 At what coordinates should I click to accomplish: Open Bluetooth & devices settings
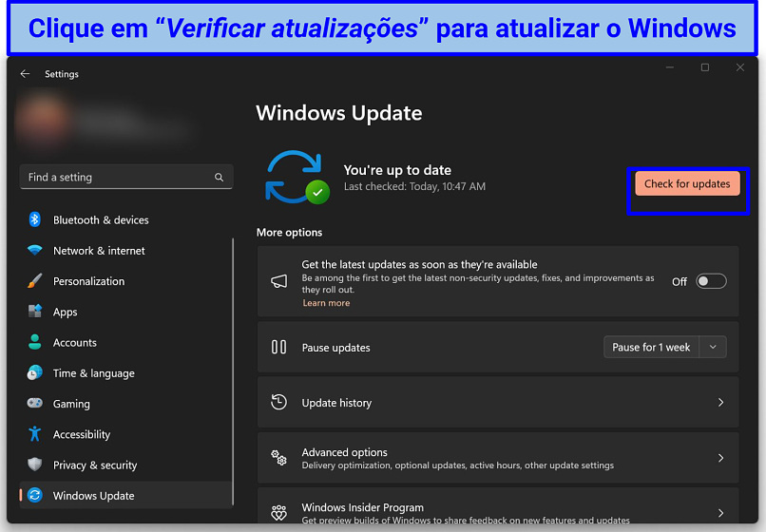point(125,219)
